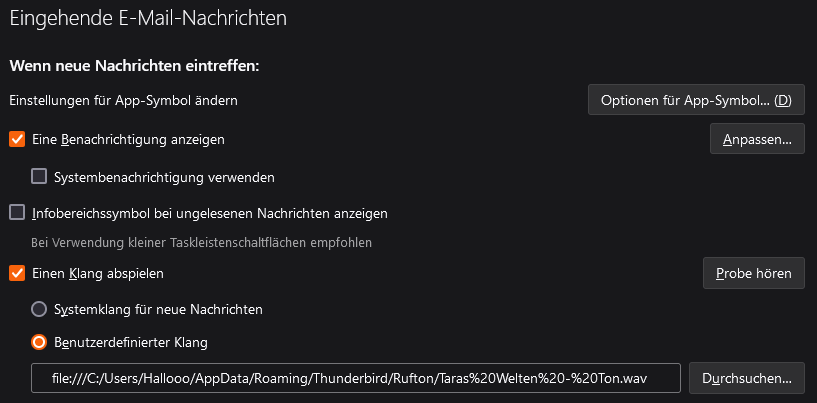
Task: Click Durchsuchen to browse for a sound file
Action: [746, 378]
